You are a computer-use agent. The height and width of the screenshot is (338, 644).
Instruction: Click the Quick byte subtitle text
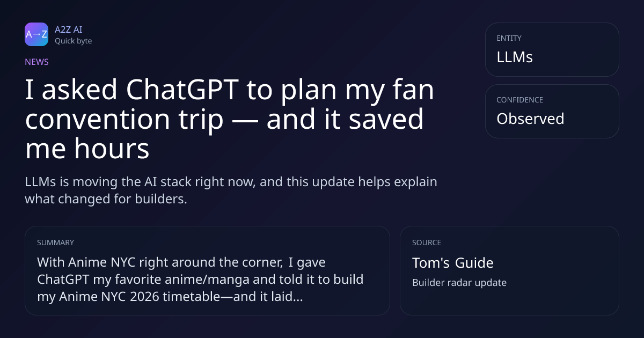[x=73, y=41]
